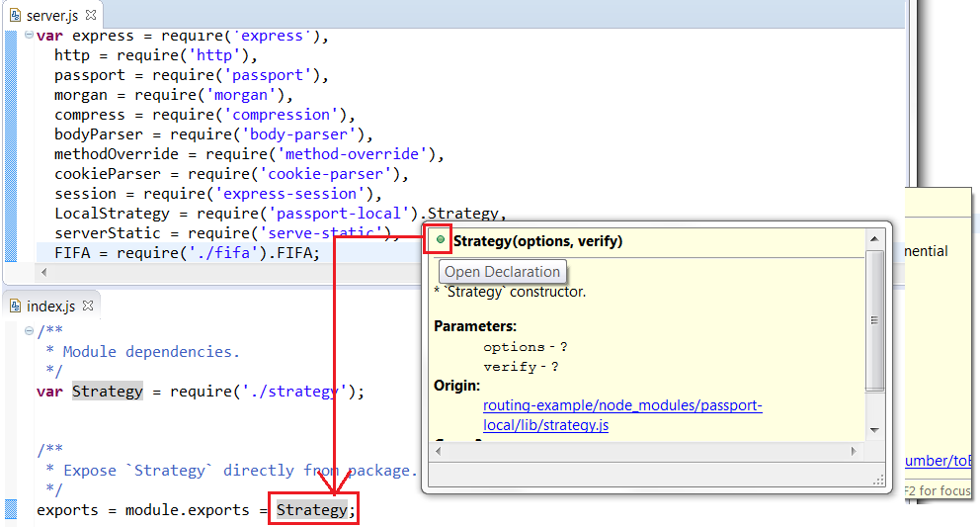Click Strategy in the module.exports line

[311, 510]
